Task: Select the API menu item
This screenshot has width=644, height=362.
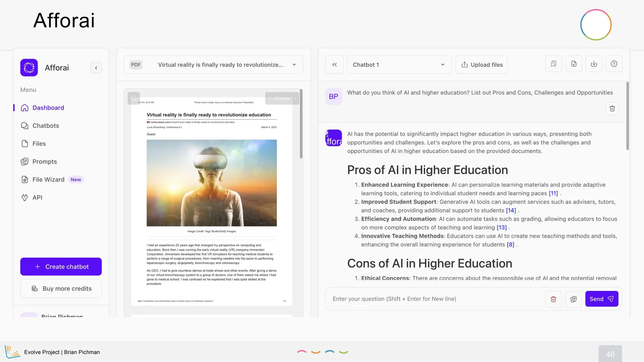Action: (37, 197)
